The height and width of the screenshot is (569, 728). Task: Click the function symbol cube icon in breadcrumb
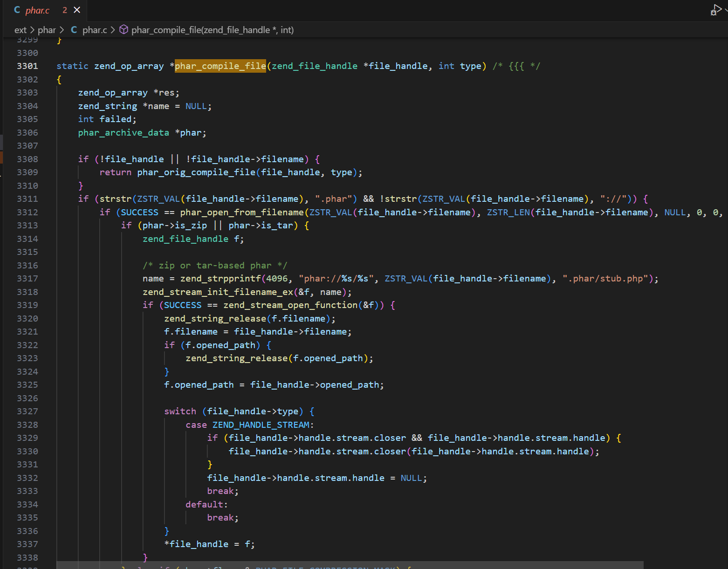coord(124,30)
